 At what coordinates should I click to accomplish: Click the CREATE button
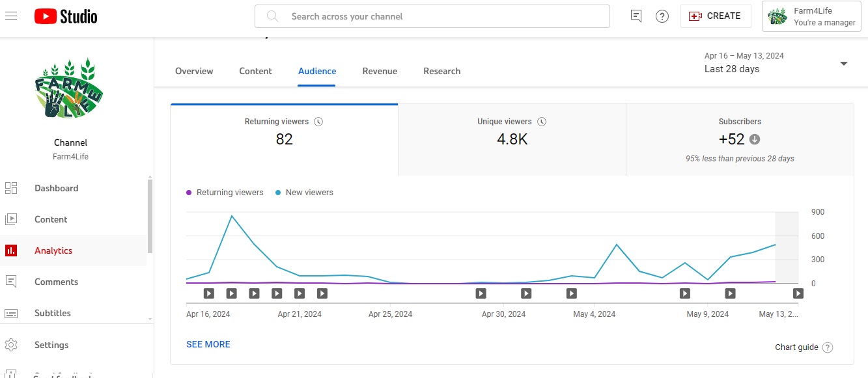(x=715, y=16)
